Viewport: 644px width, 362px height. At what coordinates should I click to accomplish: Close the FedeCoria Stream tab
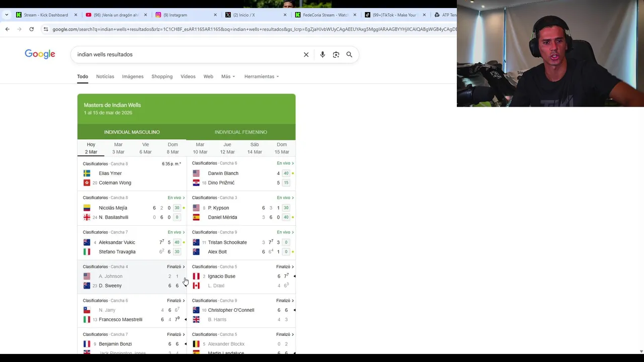pos(355,15)
